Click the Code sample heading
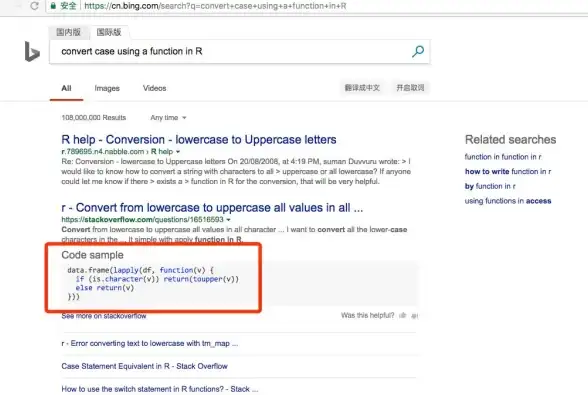This screenshot has width=588, height=395. (x=92, y=255)
